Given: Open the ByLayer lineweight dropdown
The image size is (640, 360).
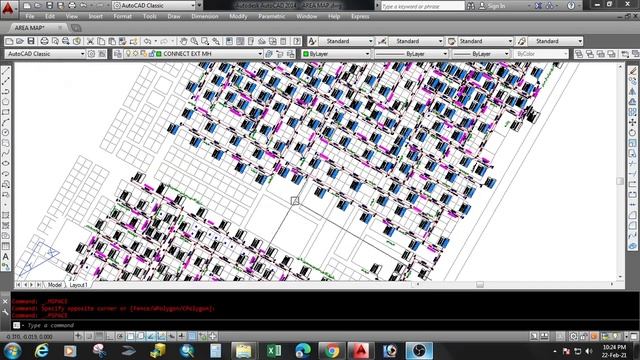Looking at the screenshot, I should tap(481, 54).
